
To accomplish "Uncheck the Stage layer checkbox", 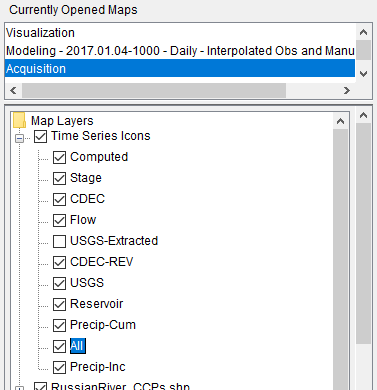I will tap(59, 178).
